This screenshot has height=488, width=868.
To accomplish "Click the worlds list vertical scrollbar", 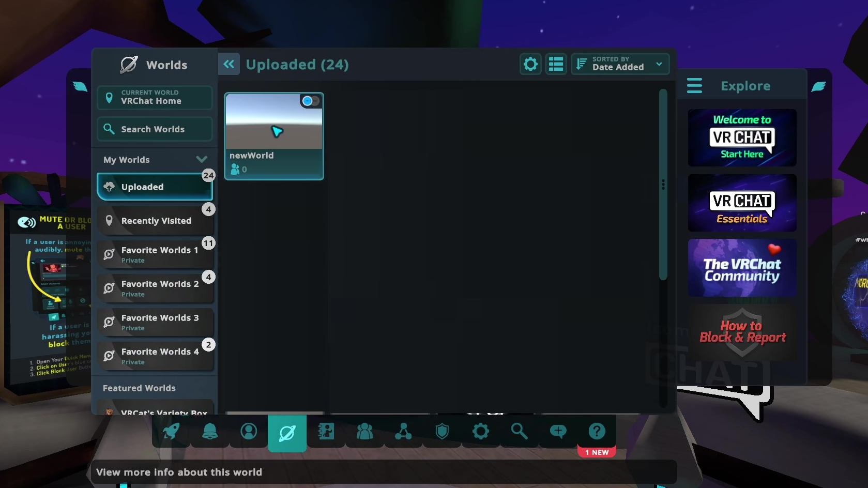I will (x=663, y=185).
